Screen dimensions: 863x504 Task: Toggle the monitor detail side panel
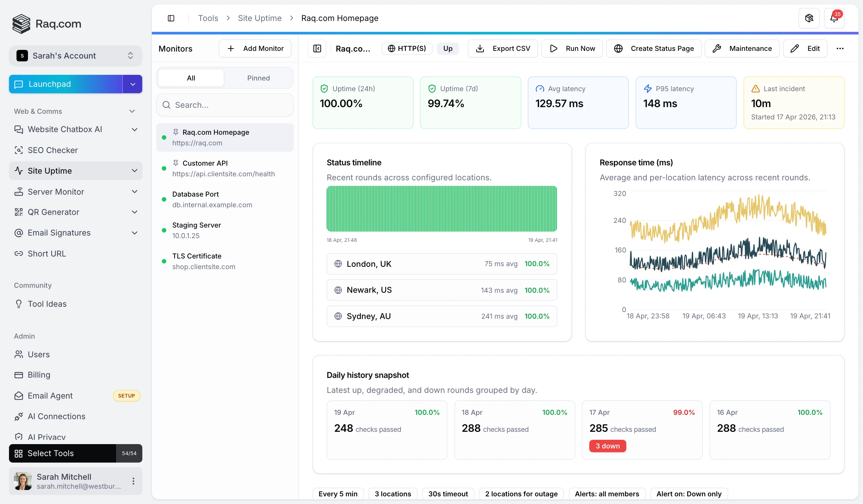click(x=317, y=48)
